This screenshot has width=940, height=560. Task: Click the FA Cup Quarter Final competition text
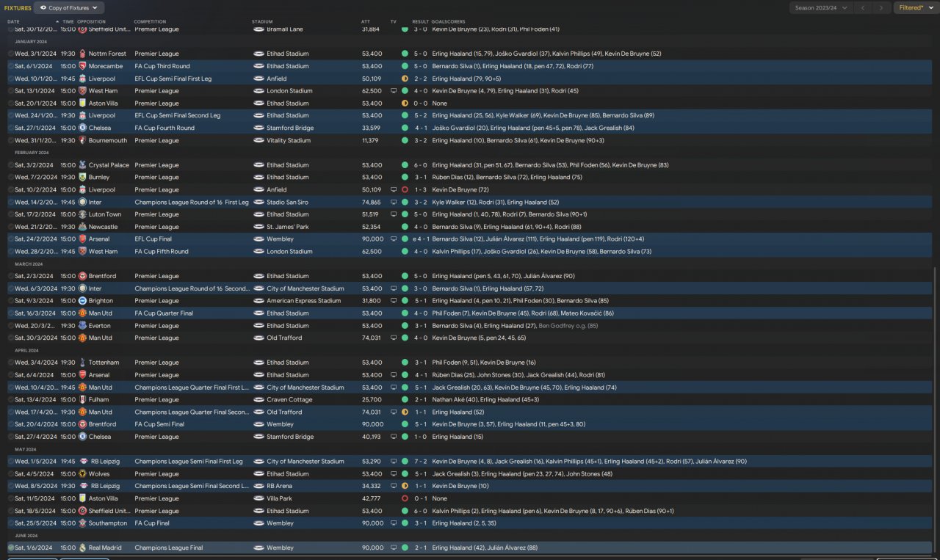coord(164,313)
